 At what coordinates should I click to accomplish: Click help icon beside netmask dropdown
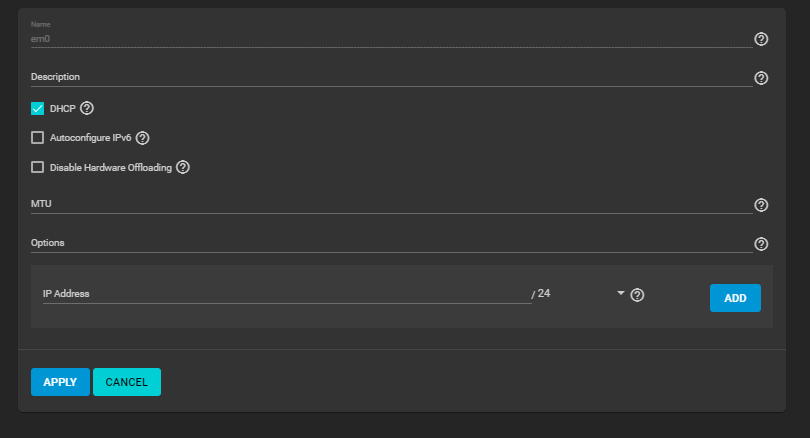[638, 295]
